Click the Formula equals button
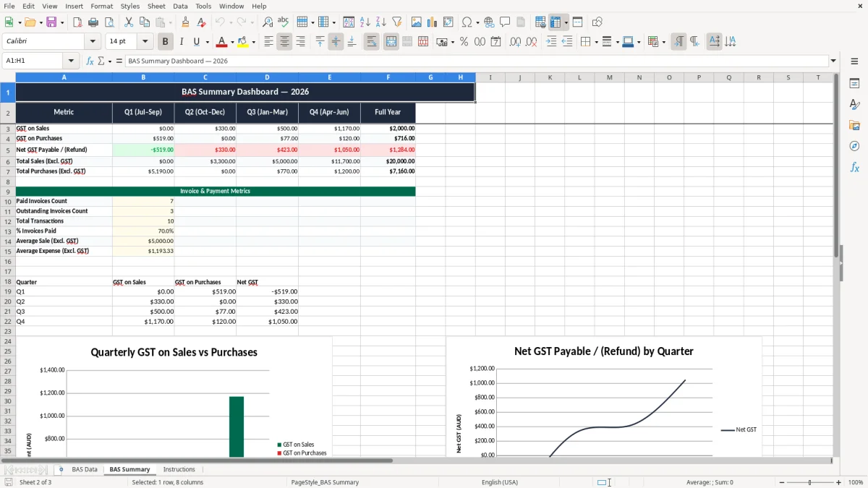The height and width of the screenshot is (488, 868). 119,61
